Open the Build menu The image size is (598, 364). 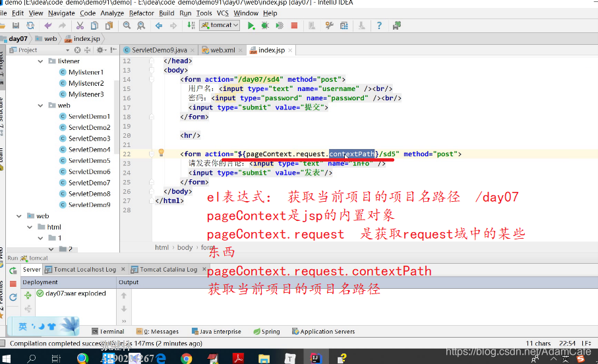coord(167,13)
